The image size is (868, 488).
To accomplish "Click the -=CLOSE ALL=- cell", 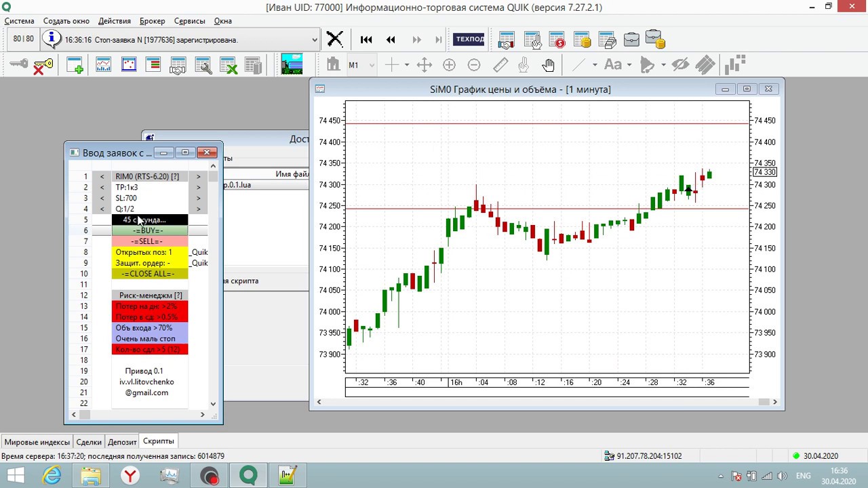I will click(150, 274).
